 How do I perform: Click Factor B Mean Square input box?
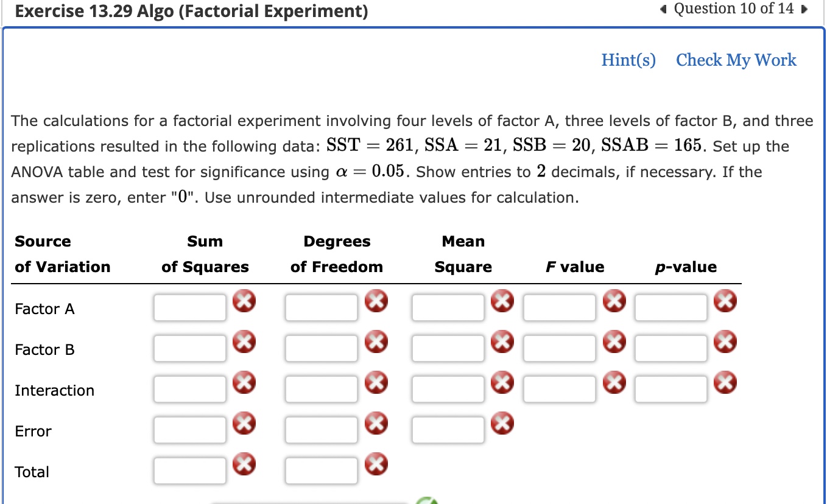[x=448, y=348]
